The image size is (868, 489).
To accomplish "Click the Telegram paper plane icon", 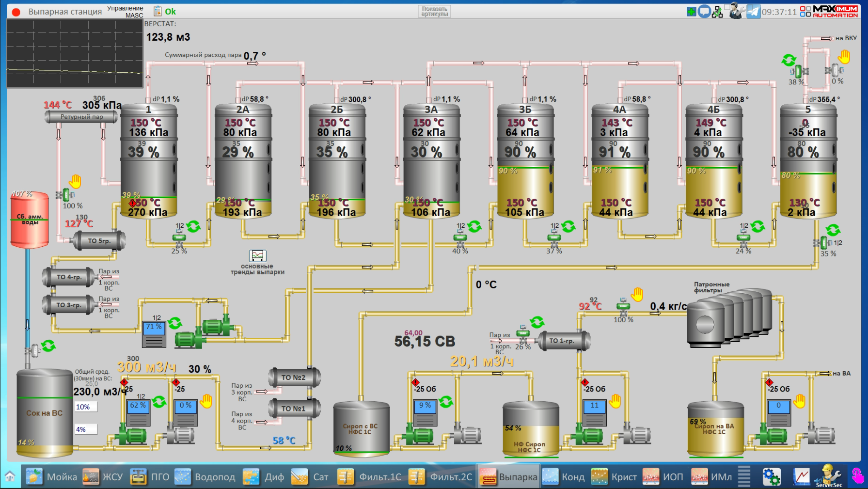I will [x=753, y=12].
